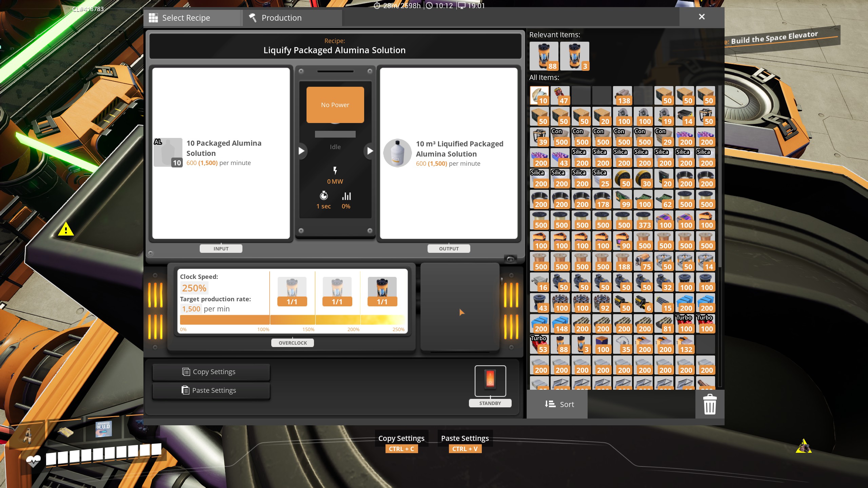Click the Advanced H.U.D hotbar slot
The image size is (868, 488).
(x=104, y=430)
